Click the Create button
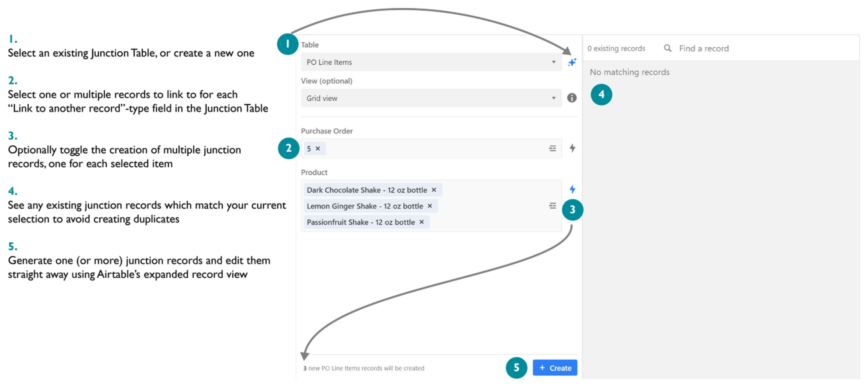The width and height of the screenshot is (868, 387). click(x=555, y=368)
